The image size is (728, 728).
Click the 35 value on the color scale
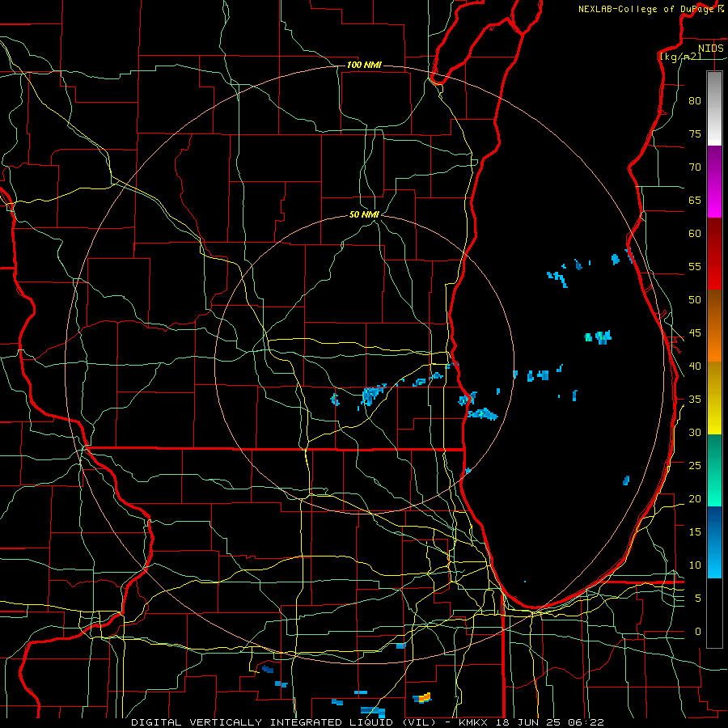click(x=695, y=400)
